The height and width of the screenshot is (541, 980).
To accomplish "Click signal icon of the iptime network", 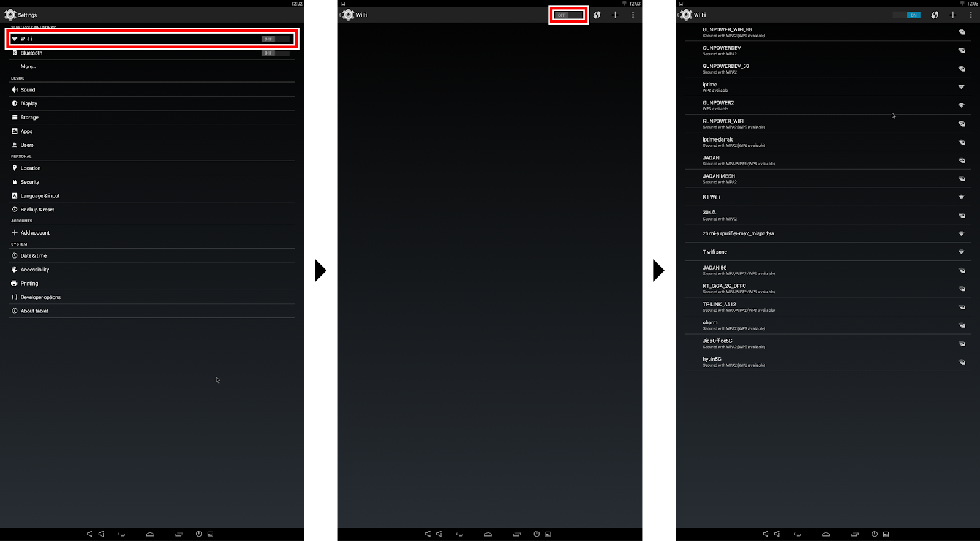I will click(x=961, y=87).
